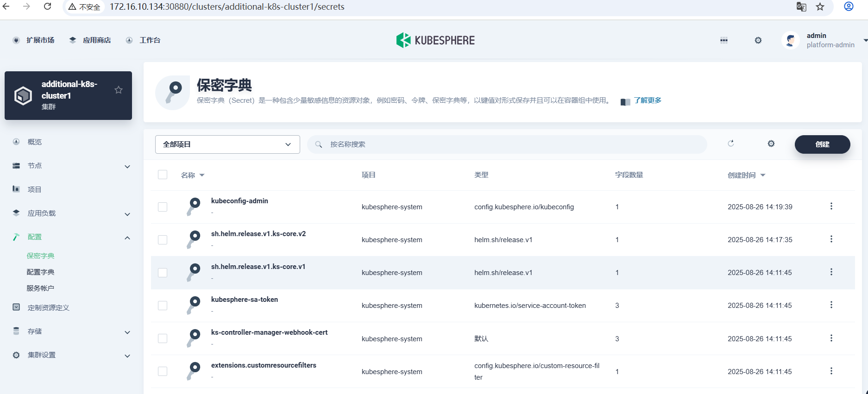The height and width of the screenshot is (394, 868).
Task: Select 服务帐户 in sidebar
Action: pos(40,288)
